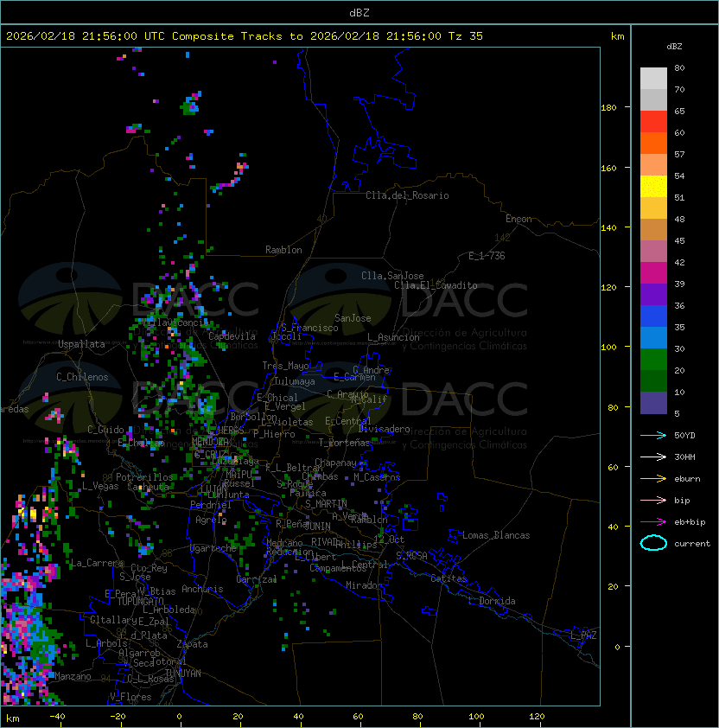Click the Uspallata place label on the map
Image resolution: width=719 pixels, height=728 pixels.
81,344
